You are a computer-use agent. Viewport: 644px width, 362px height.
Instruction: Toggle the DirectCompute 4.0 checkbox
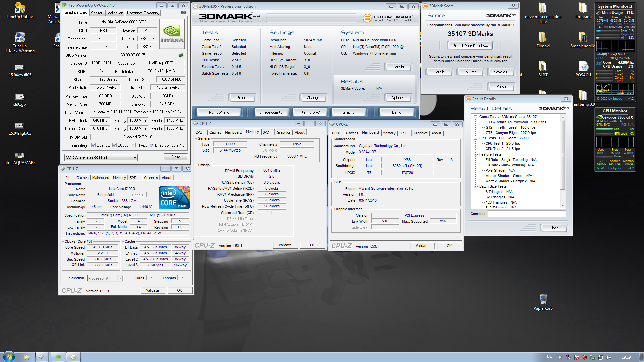152,145
